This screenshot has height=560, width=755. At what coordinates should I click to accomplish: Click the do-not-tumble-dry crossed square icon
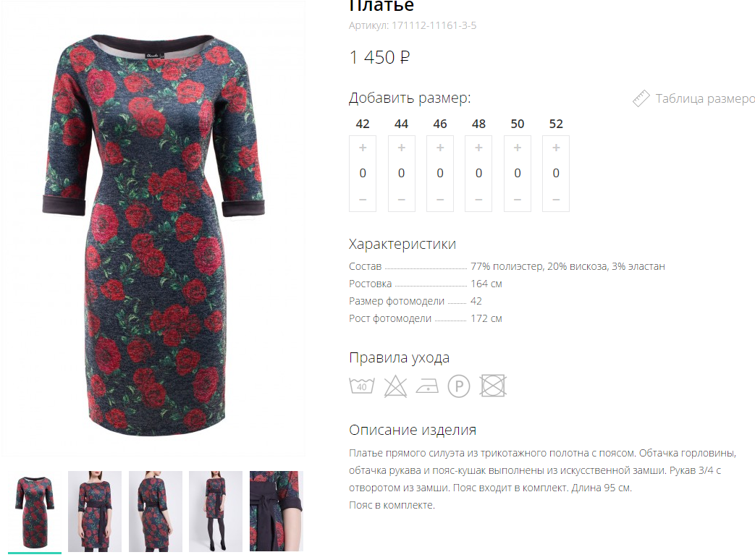coord(493,386)
